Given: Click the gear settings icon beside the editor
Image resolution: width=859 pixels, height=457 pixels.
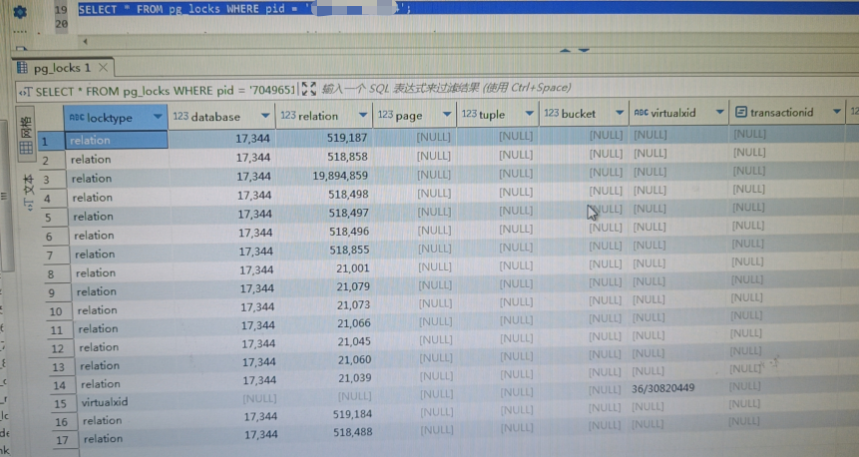Looking at the screenshot, I should tap(20, 11).
